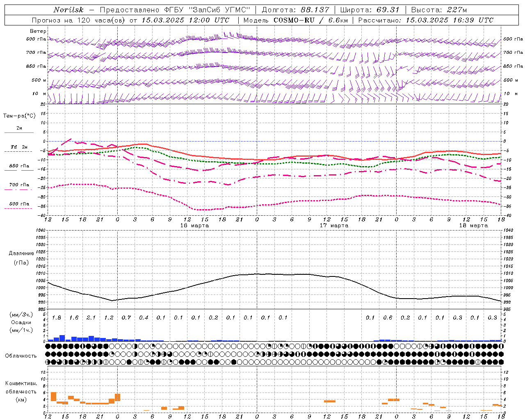
Task: Click the (гПа) unit label under Давление
Action: coord(21,262)
